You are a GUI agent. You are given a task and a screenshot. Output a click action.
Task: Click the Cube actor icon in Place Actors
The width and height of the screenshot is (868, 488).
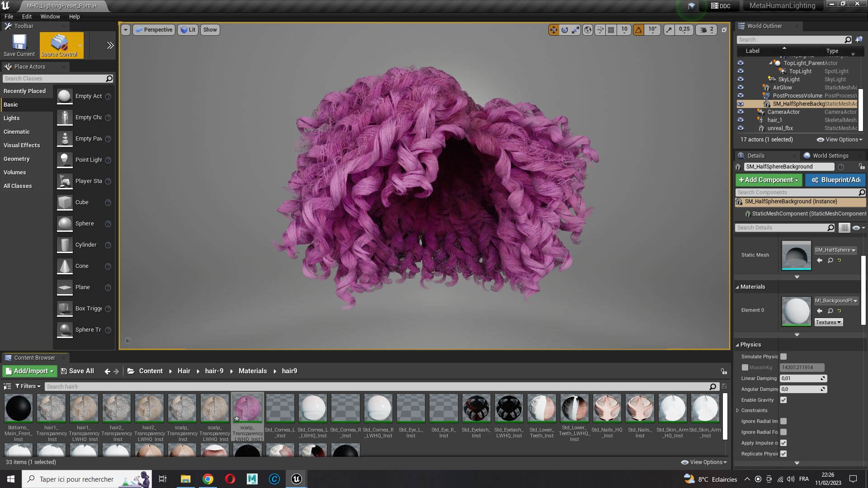[x=65, y=202]
